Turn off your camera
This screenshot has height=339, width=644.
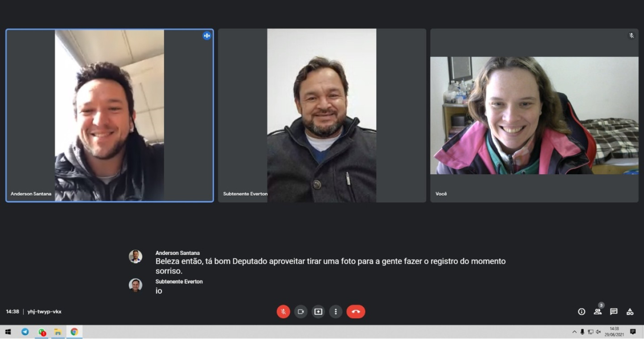pyautogui.click(x=301, y=311)
